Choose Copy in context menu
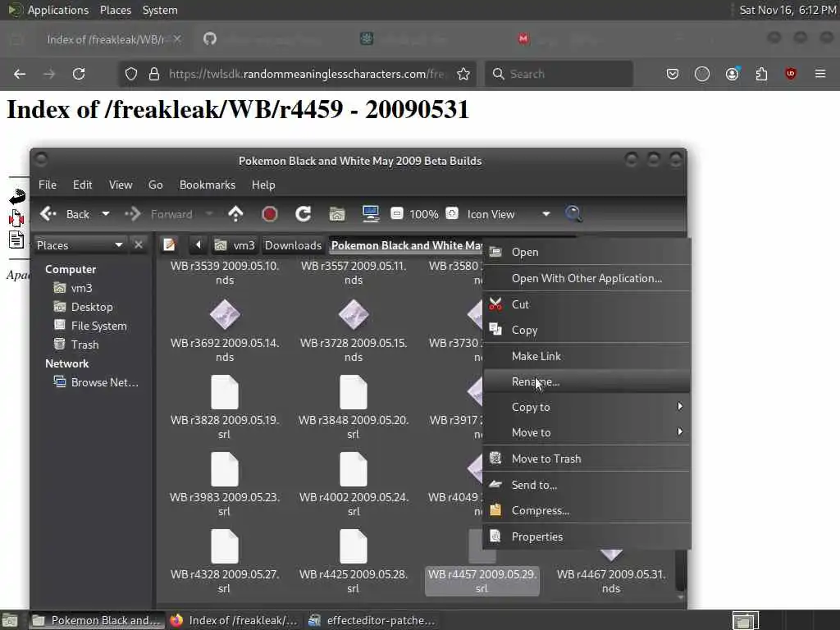Image resolution: width=840 pixels, height=630 pixels. pyautogui.click(x=587, y=330)
